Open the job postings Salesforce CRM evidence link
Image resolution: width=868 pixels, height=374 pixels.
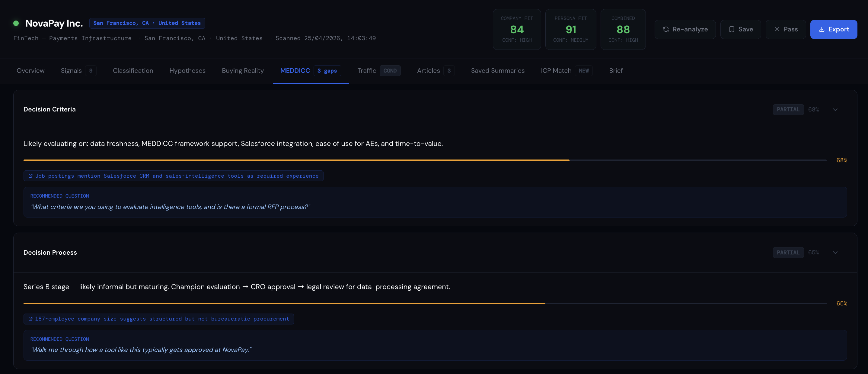173,176
